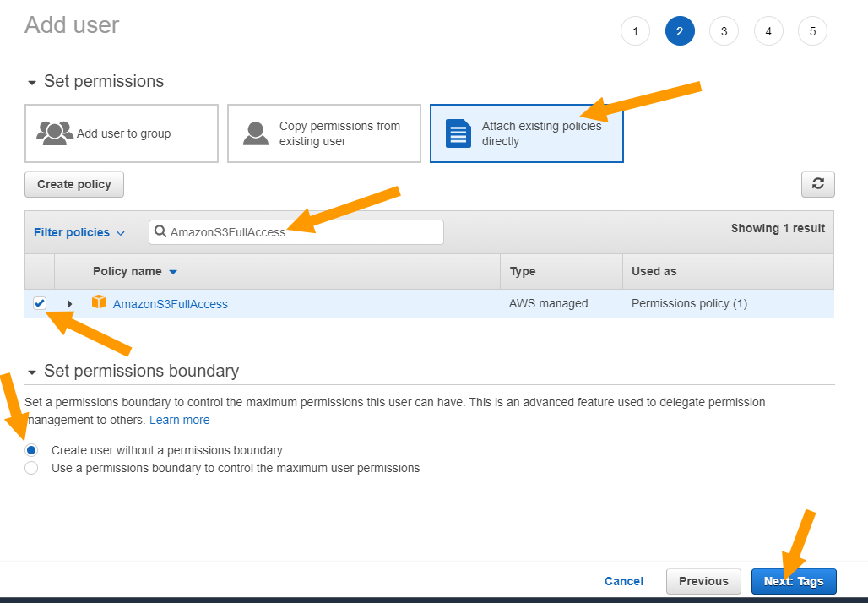The image size is (868, 603).
Task: Jump to wizard step 5
Action: [x=812, y=31]
